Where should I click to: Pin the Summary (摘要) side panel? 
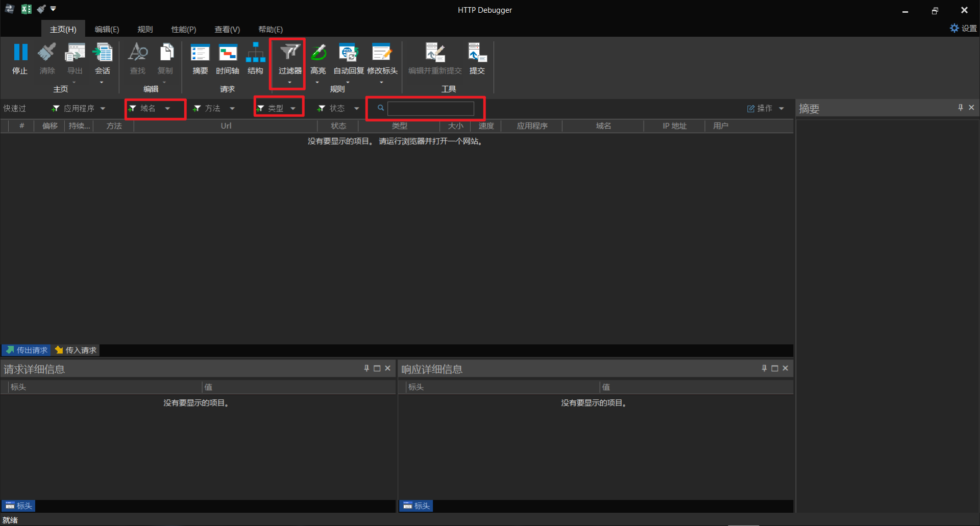pyautogui.click(x=960, y=108)
